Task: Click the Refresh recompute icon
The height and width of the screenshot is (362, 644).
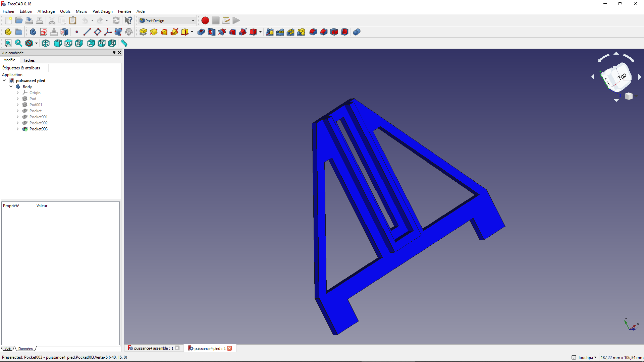Action: pyautogui.click(x=116, y=20)
